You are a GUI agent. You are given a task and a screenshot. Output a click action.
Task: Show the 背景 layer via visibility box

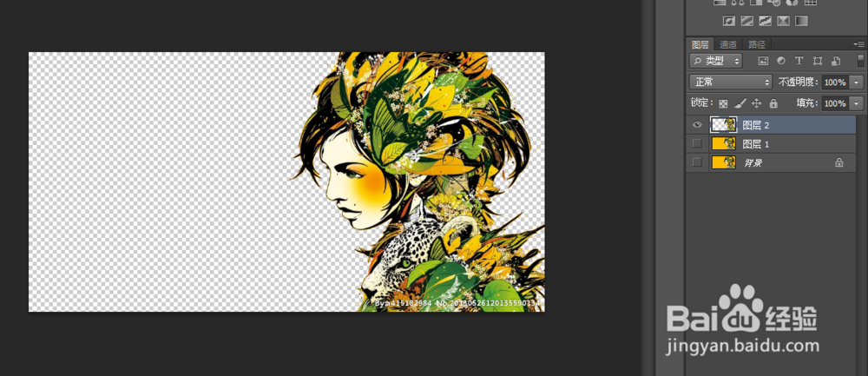pos(698,162)
